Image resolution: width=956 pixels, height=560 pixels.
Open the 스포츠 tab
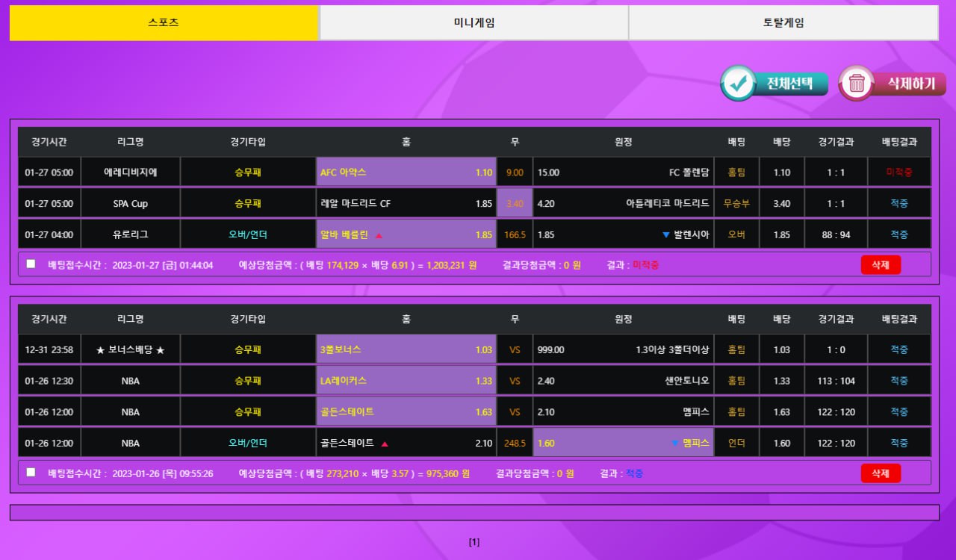(164, 22)
